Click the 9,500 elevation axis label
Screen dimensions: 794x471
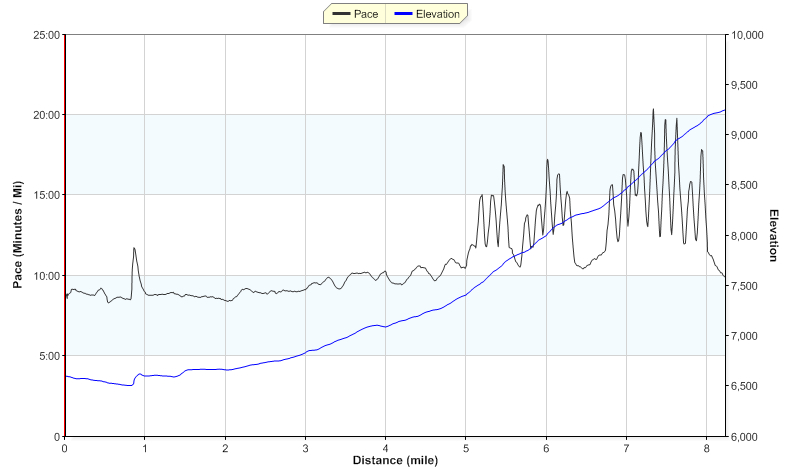(x=744, y=85)
